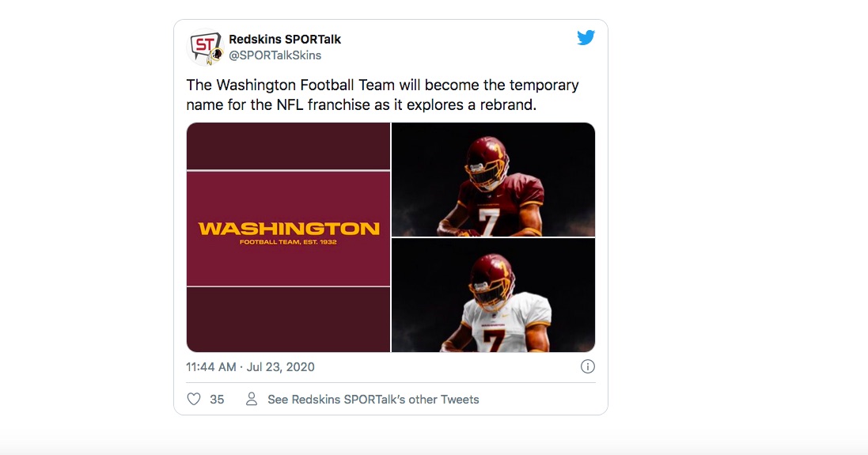This screenshot has width=868, height=455.
Task: Click the dark maroon band below logo
Action: pos(289,320)
